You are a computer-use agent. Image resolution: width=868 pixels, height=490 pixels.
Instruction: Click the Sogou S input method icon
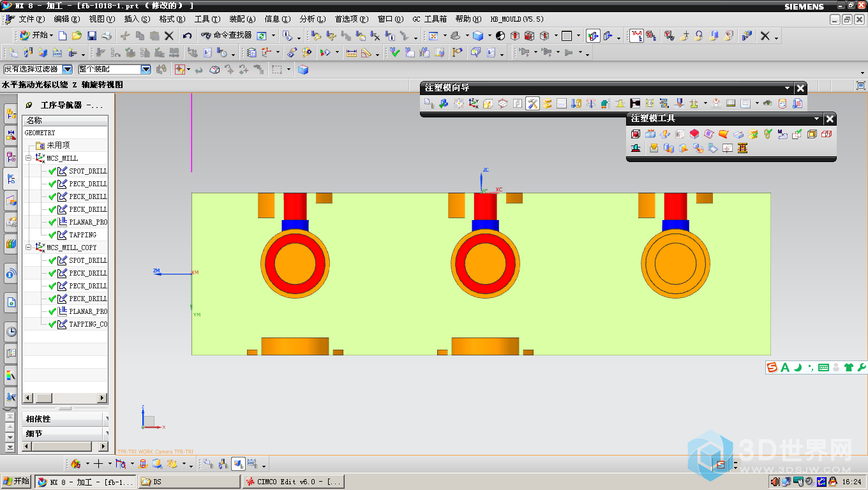coord(772,367)
